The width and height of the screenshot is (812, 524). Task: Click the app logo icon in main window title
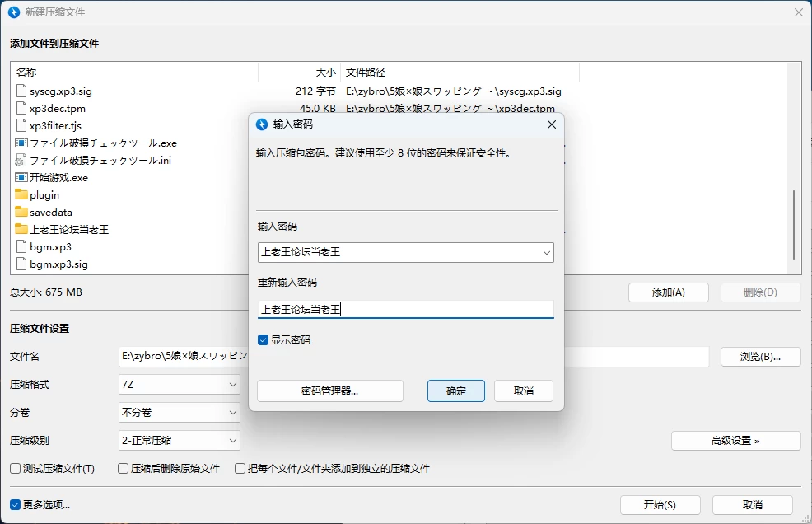14,12
